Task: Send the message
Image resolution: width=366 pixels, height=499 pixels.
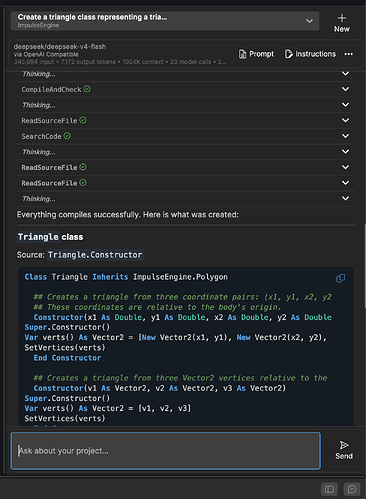Action: pyautogui.click(x=344, y=450)
